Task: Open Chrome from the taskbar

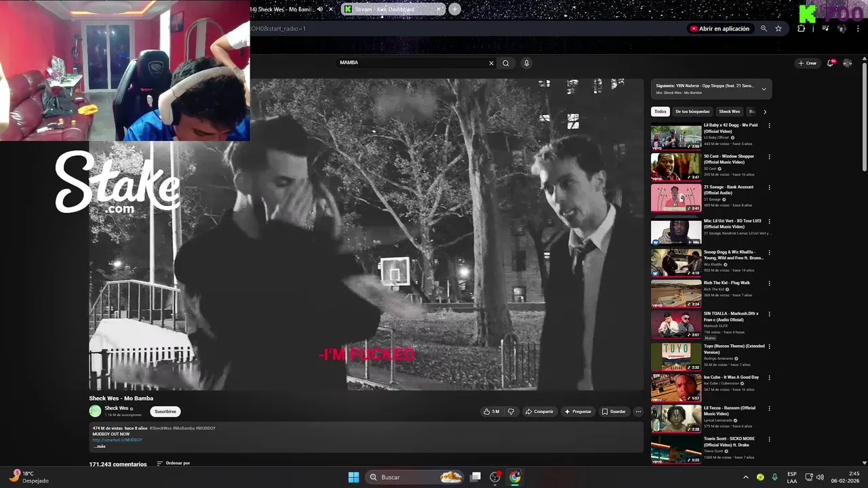Action: (515, 477)
